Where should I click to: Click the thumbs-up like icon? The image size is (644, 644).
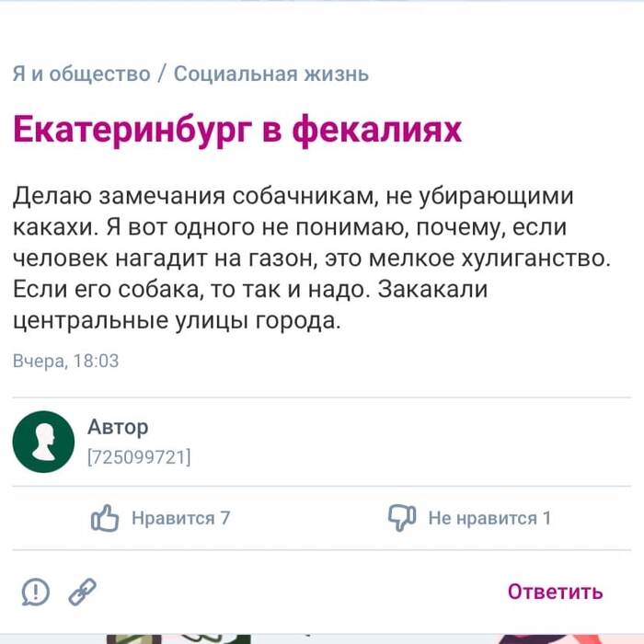pos(106,518)
